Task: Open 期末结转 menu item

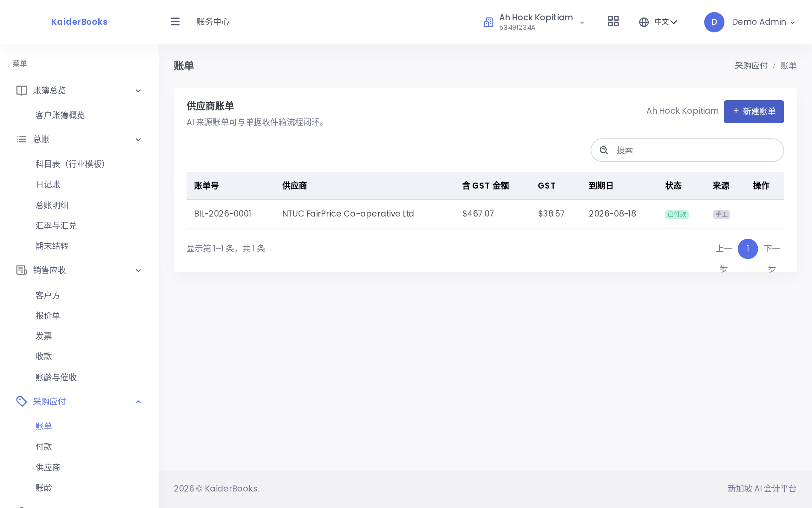Action: pyautogui.click(x=52, y=246)
